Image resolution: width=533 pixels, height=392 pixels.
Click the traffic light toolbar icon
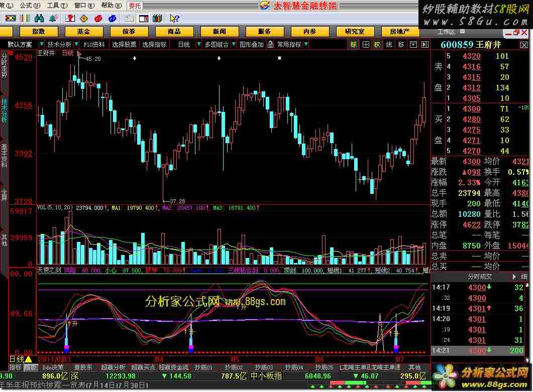[10, 19]
